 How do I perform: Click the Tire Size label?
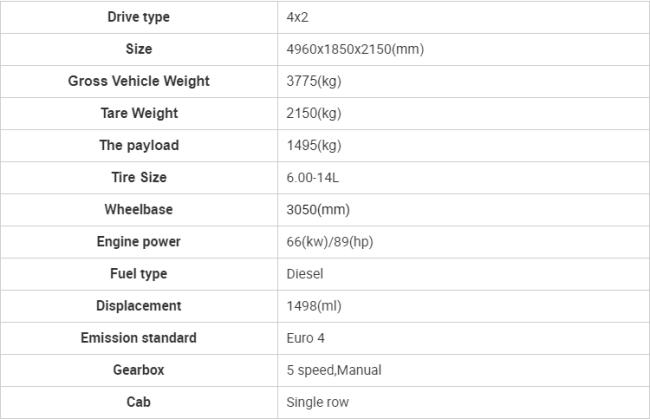(x=138, y=177)
